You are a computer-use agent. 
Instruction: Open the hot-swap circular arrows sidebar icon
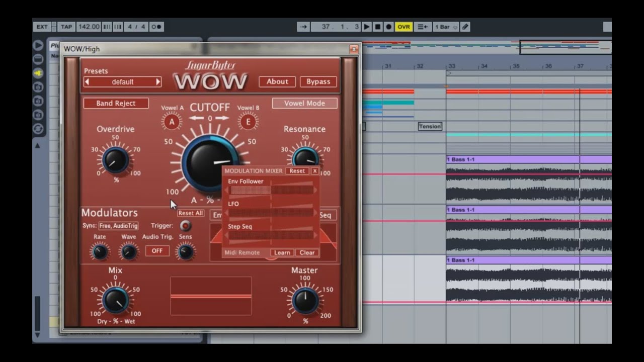pyautogui.click(x=38, y=129)
